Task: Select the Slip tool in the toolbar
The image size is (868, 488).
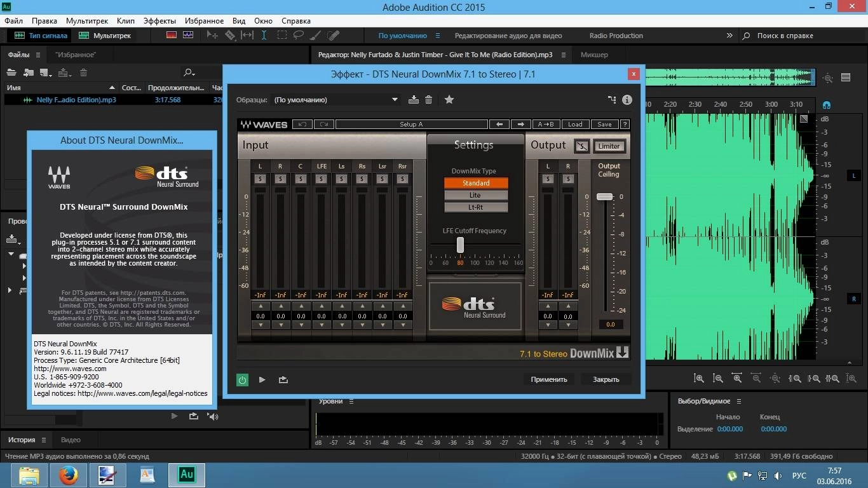Action: [x=247, y=36]
